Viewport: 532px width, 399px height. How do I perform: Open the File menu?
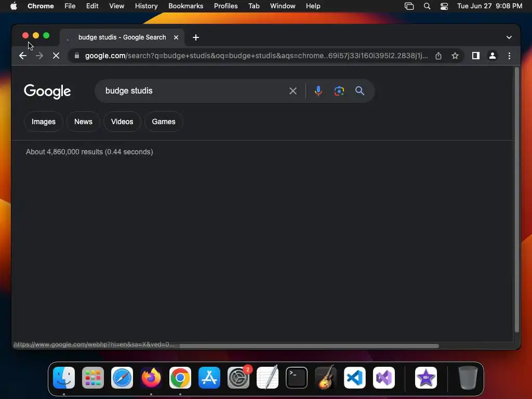70,6
